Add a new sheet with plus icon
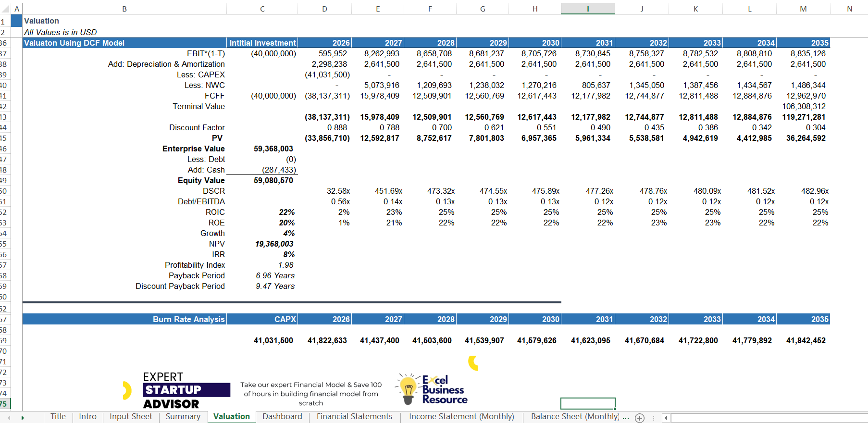 [x=639, y=418]
